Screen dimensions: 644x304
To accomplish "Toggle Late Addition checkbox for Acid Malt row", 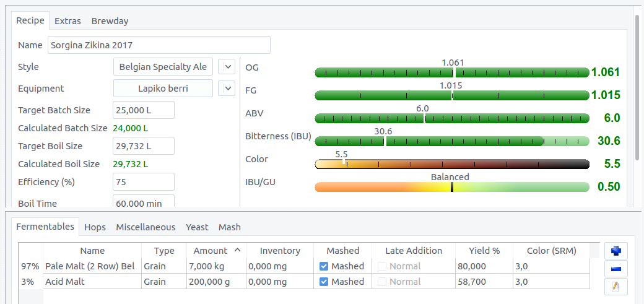I will (x=382, y=282).
